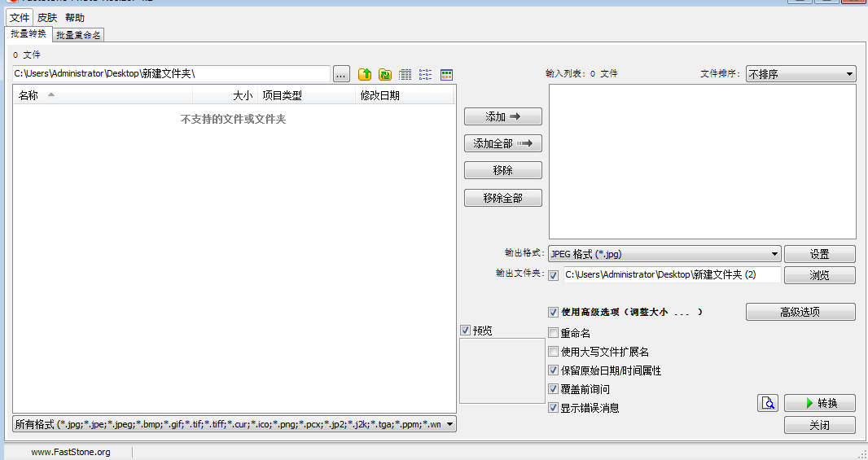This screenshot has width=868, height=460.
Task: Click the refresh folder icon
Action: pyautogui.click(x=385, y=74)
